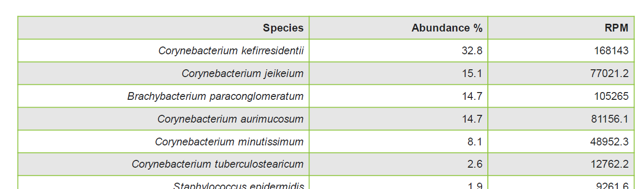This screenshot has width=644, height=189.
Task: Select Corynebacterium aurimucosum species cell
Action: pyautogui.click(x=163, y=119)
